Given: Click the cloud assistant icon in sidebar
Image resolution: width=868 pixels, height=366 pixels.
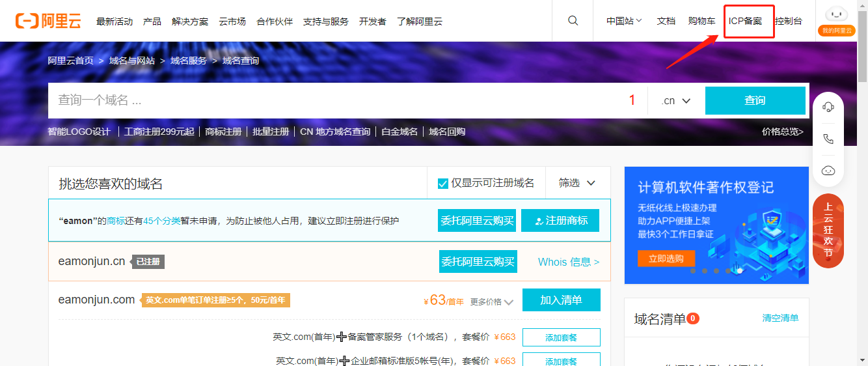Looking at the screenshot, I should [828, 171].
